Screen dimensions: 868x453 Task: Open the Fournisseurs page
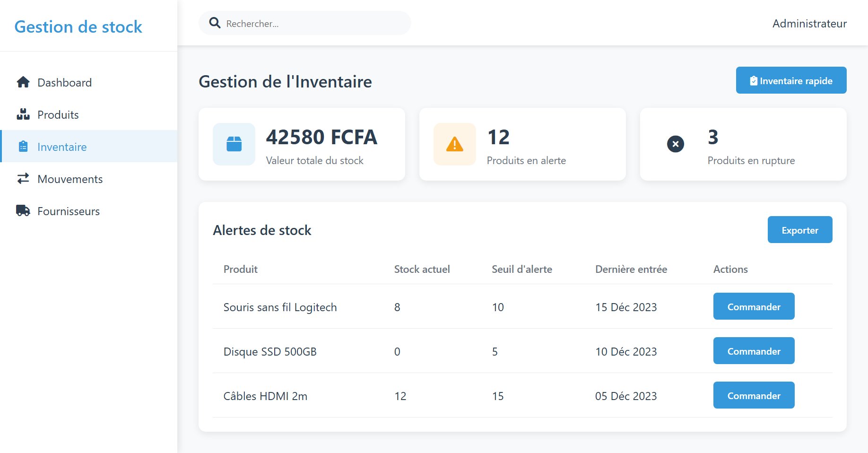coord(69,211)
